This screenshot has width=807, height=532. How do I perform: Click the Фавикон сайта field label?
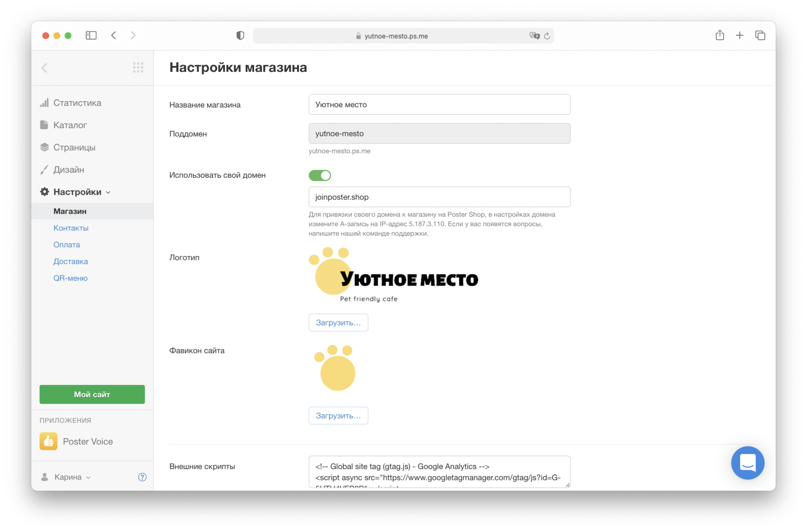(x=197, y=351)
